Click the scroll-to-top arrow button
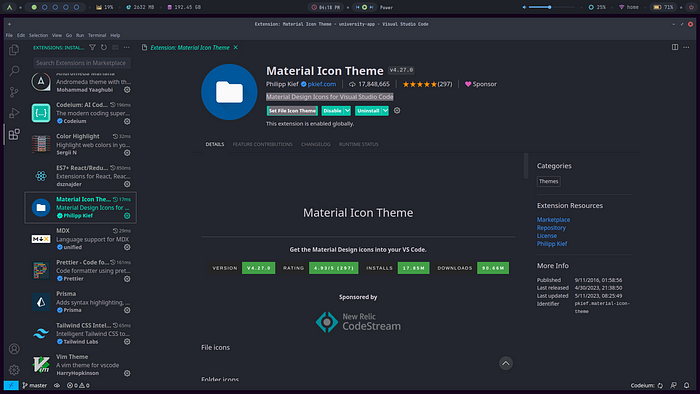Image resolution: width=700 pixels, height=394 pixels. (506, 363)
